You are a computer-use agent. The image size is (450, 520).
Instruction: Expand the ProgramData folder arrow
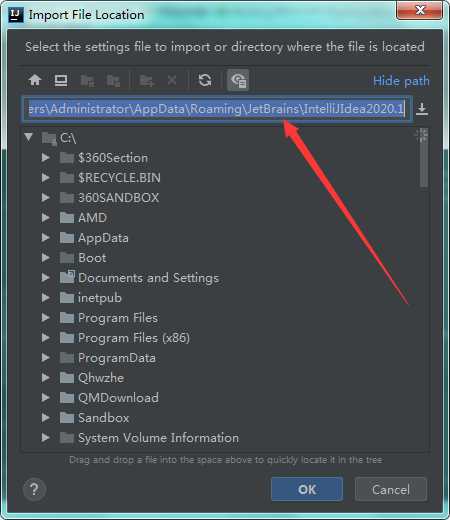[46, 358]
